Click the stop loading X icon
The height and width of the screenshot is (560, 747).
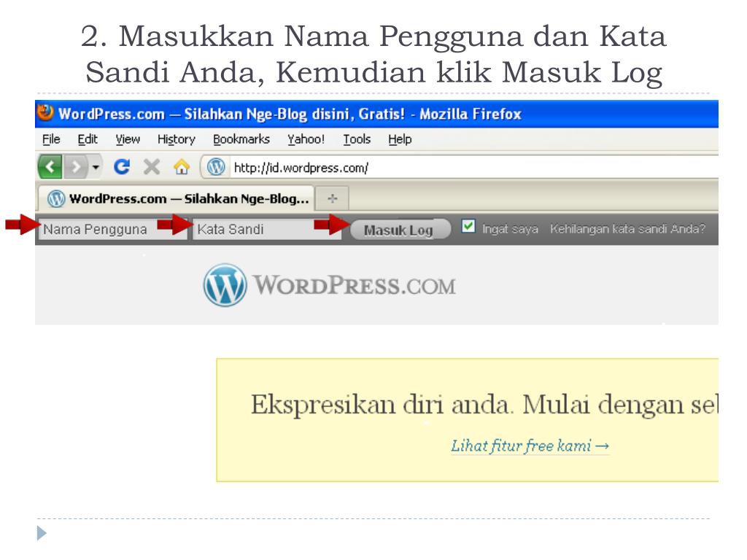pos(152,167)
